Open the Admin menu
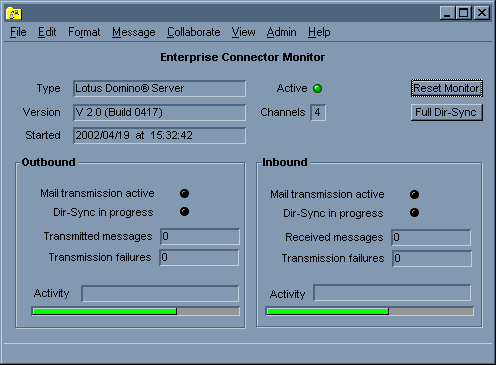Viewport: 496px width, 365px height. pyautogui.click(x=281, y=32)
